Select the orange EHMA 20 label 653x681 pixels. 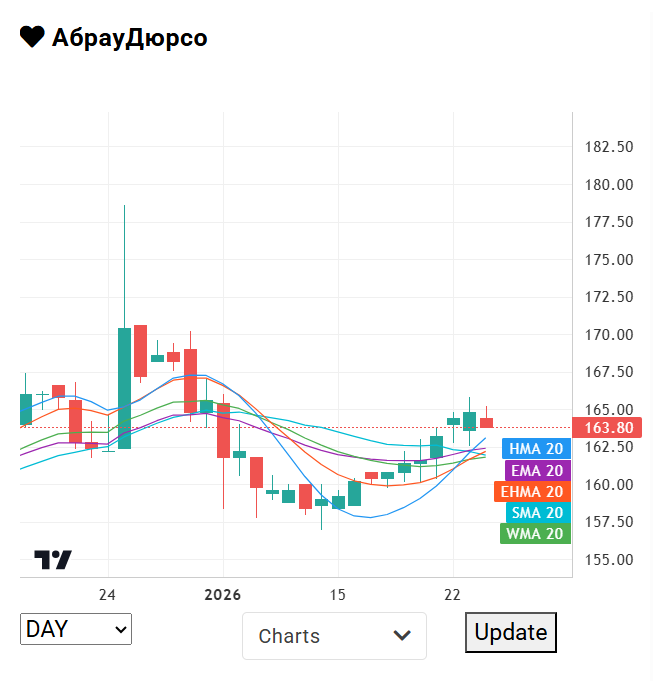coord(532,491)
